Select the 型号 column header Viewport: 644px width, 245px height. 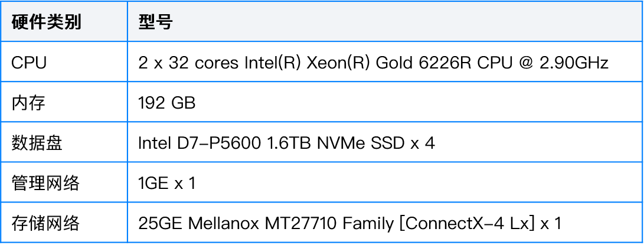(x=155, y=22)
